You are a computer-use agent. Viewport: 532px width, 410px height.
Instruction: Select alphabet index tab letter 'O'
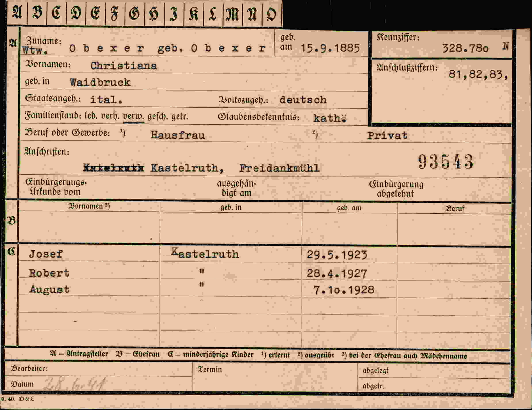272,15
